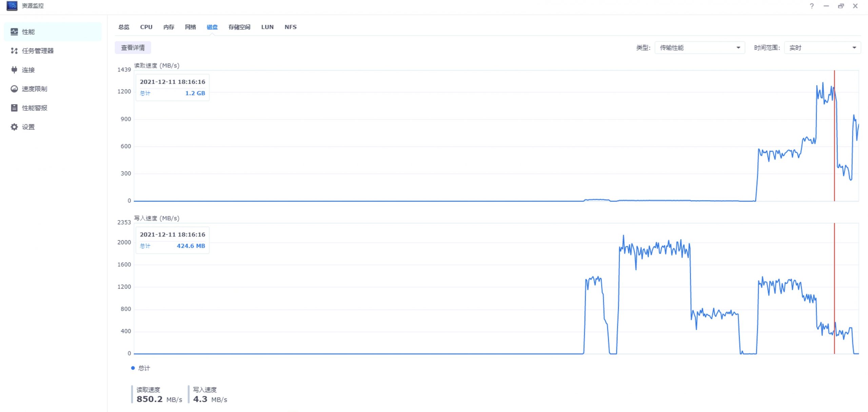Click the red time marker in read chart
The image size is (868, 412).
click(x=834, y=136)
